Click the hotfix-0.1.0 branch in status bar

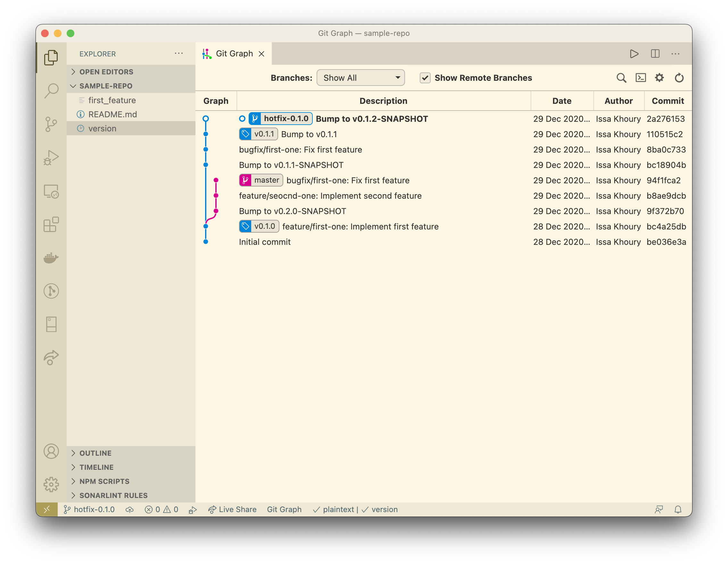coord(89,509)
